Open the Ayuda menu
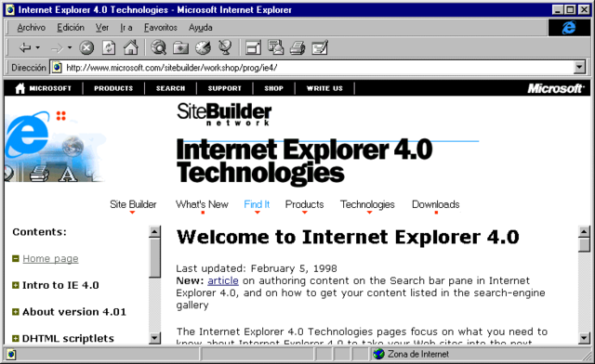The width and height of the screenshot is (595, 364). point(201,28)
